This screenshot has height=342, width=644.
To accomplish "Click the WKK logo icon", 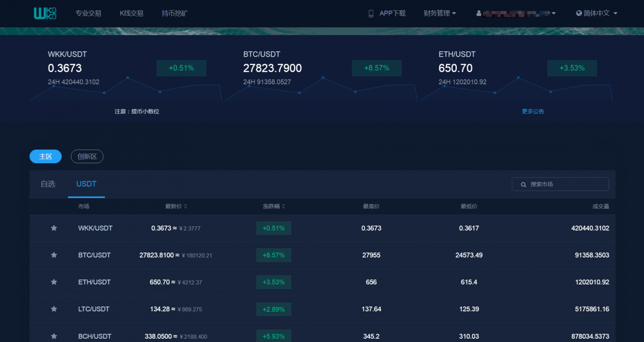I will click(x=45, y=13).
